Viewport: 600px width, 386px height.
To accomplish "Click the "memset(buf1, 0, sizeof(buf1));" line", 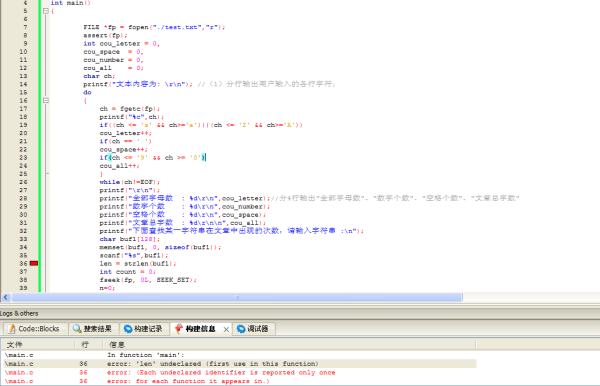I will (160, 247).
